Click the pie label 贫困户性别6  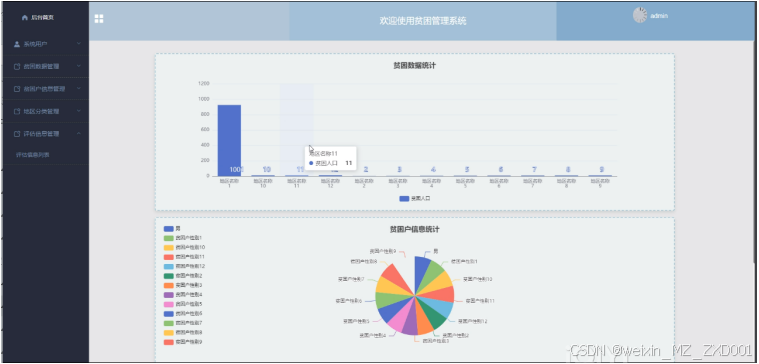349,301
